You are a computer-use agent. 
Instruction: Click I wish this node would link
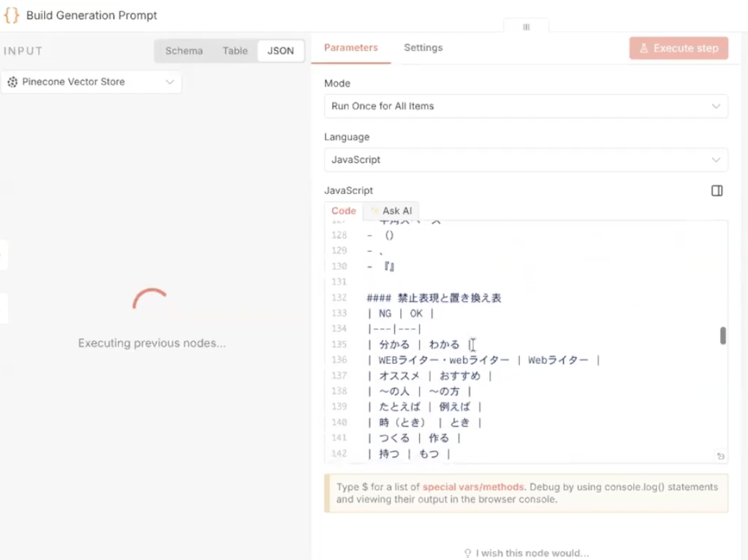pyautogui.click(x=532, y=553)
